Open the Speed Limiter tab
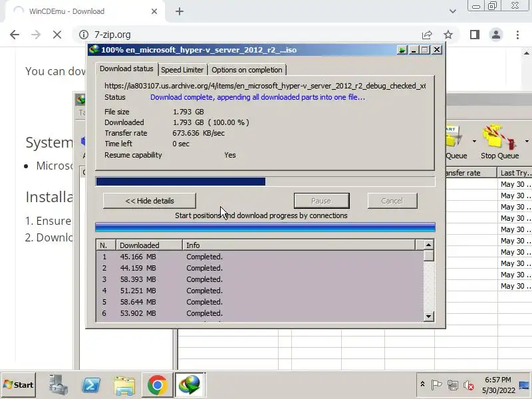This screenshot has height=399, width=532. (x=182, y=70)
